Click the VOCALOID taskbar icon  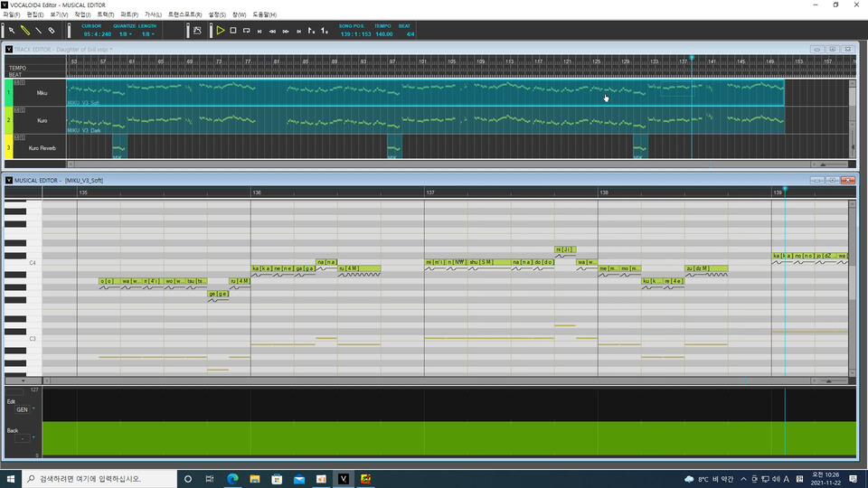point(344,479)
